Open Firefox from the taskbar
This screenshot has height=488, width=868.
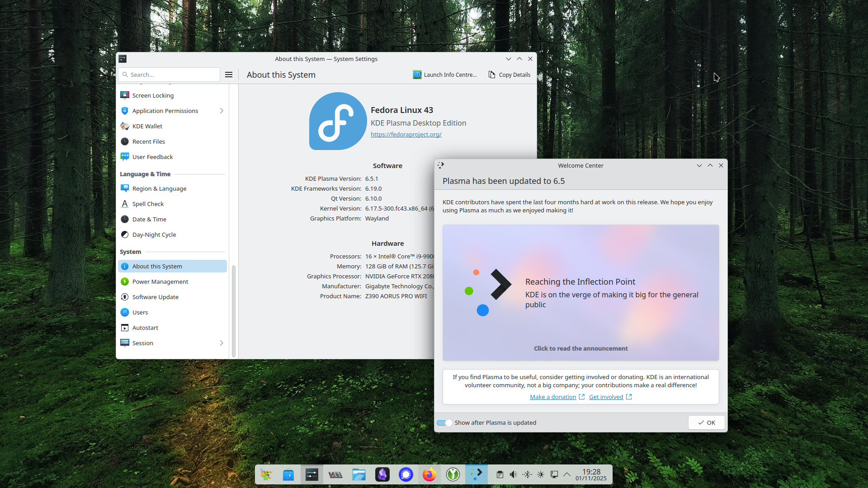429,474
